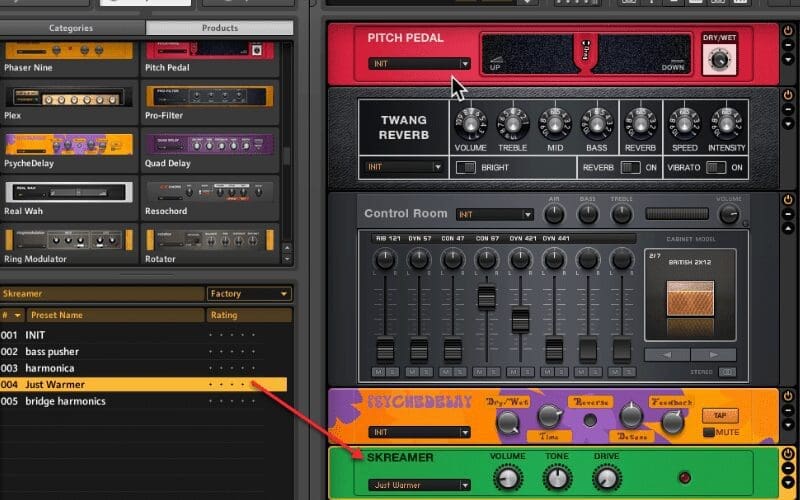Image resolution: width=800 pixels, height=500 pixels.
Task: Toggle the VIBRATO ON switch
Action: 716,167
